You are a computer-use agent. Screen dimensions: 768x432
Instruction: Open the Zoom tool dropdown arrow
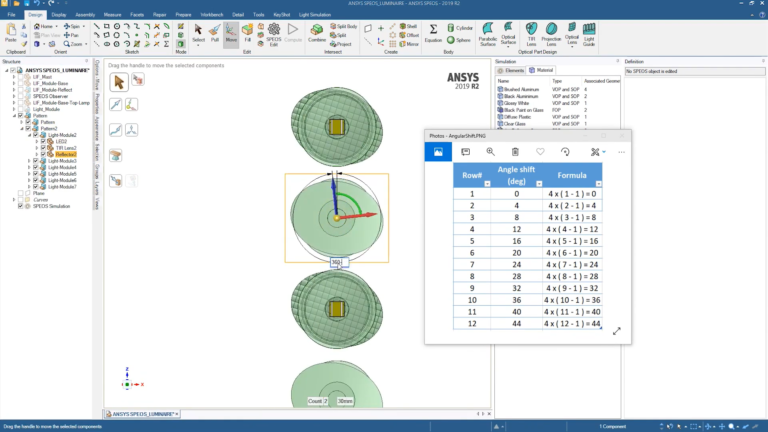(x=86, y=44)
